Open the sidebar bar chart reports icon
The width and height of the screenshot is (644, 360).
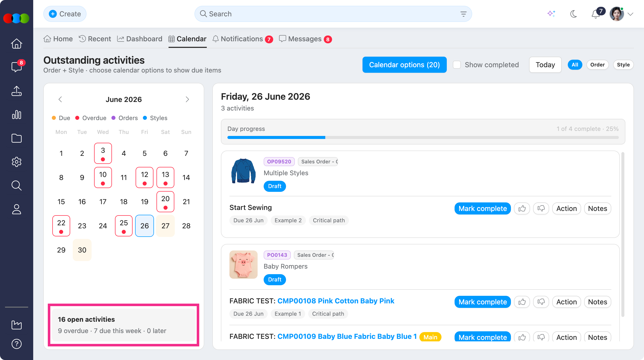tap(17, 115)
